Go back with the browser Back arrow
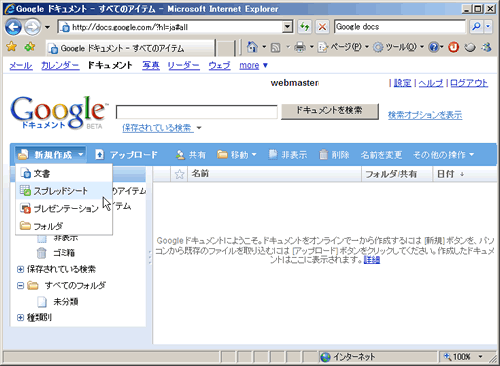500x366 pixels. point(13,27)
